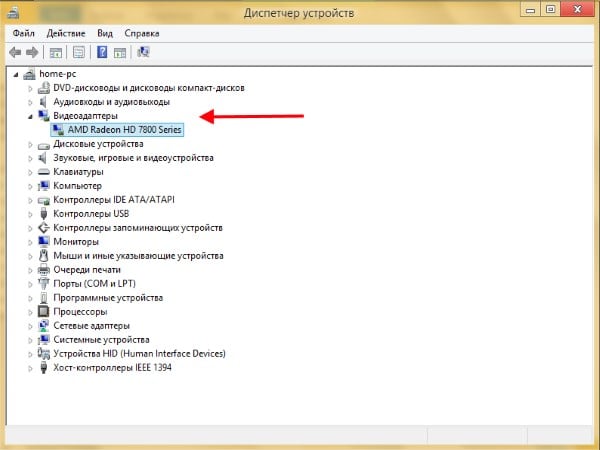Expand the Контроллеры USB category
This screenshot has width=600, height=450.
[31, 213]
